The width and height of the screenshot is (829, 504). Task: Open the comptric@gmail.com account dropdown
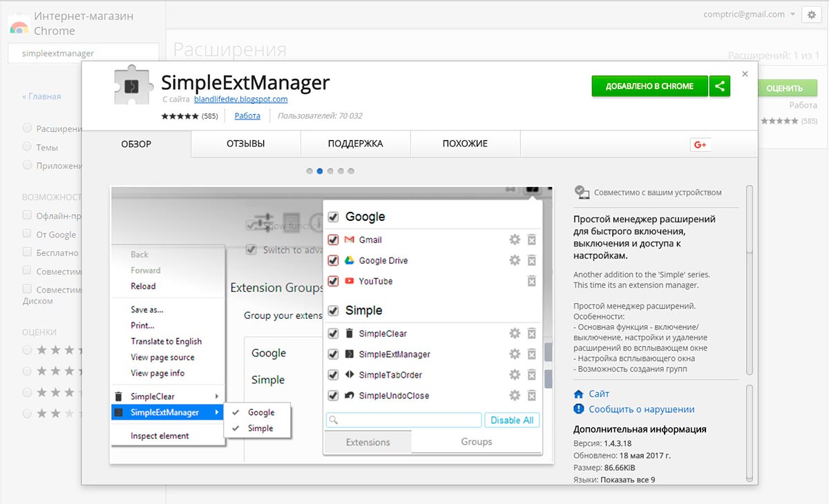[749, 14]
